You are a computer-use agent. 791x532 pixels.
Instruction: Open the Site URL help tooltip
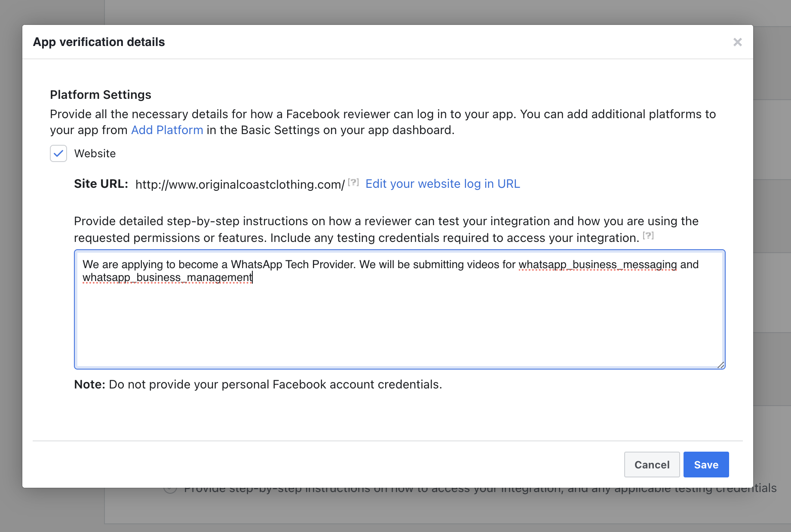click(353, 182)
